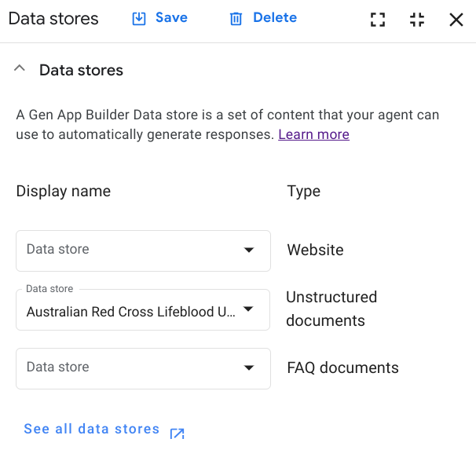Click the empty Website Data store field
The height and width of the screenshot is (468, 476).
[126, 250]
